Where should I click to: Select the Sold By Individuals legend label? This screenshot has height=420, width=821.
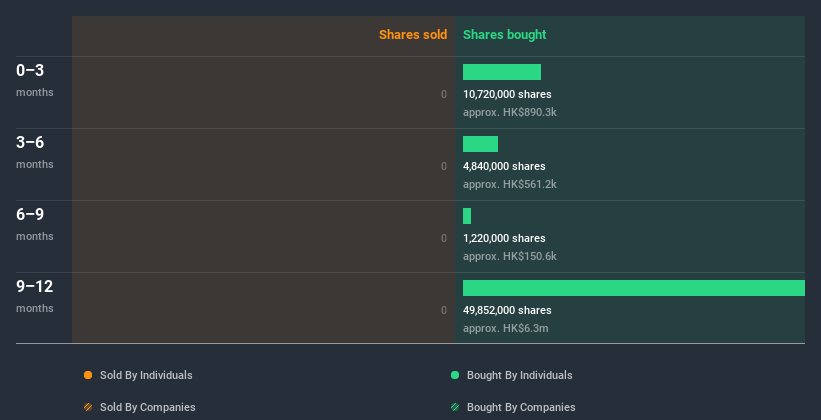coord(146,375)
